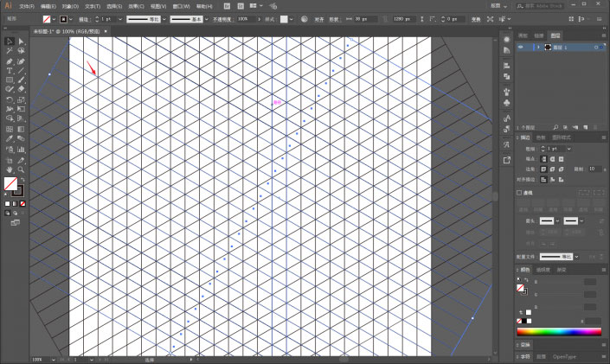
Task: Expand Layer 1 disclosure triangle
Action: click(539, 47)
